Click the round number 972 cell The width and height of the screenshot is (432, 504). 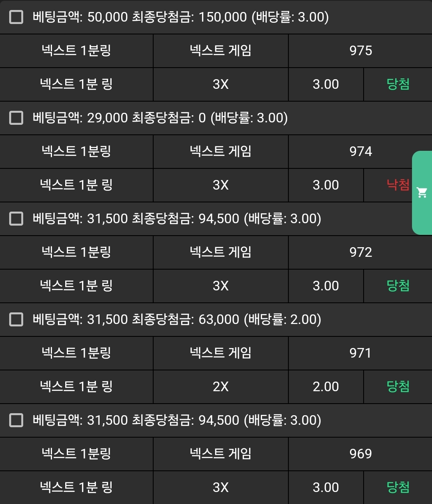[x=360, y=252]
